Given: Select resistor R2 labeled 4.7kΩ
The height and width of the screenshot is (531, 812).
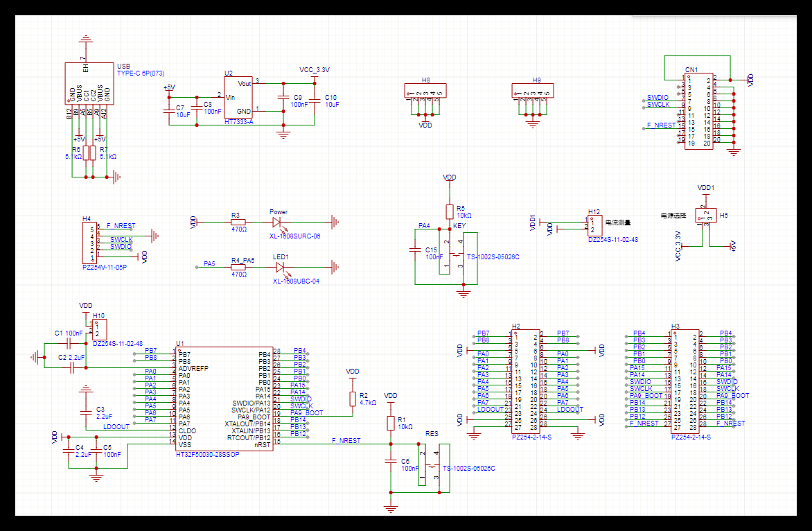Looking at the screenshot, I should pyautogui.click(x=353, y=400).
